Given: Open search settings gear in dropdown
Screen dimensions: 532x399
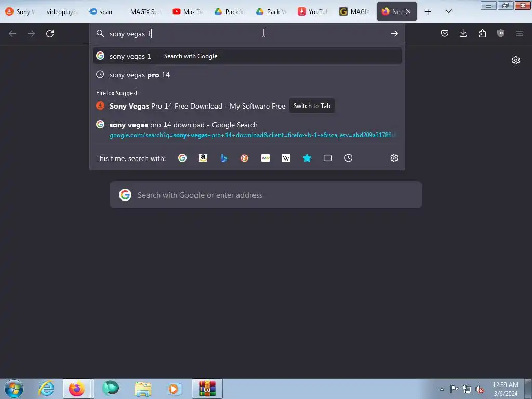Looking at the screenshot, I should point(394,158).
